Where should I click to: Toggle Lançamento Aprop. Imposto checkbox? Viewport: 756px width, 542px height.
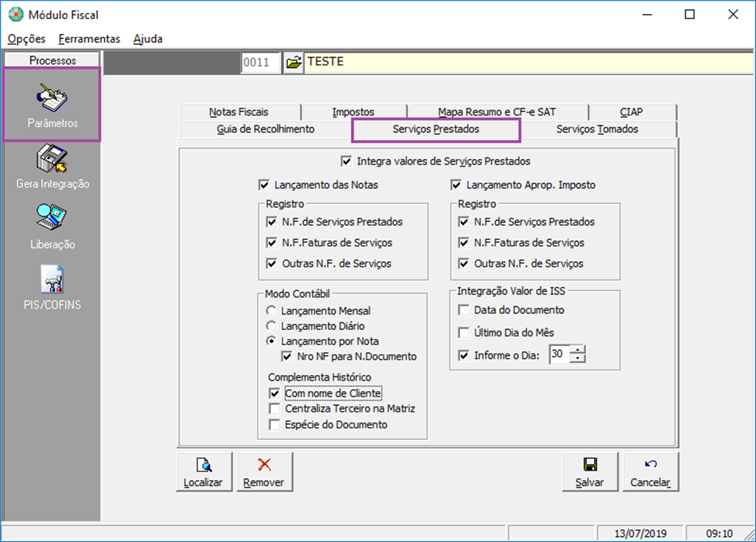(x=456, y=185)
